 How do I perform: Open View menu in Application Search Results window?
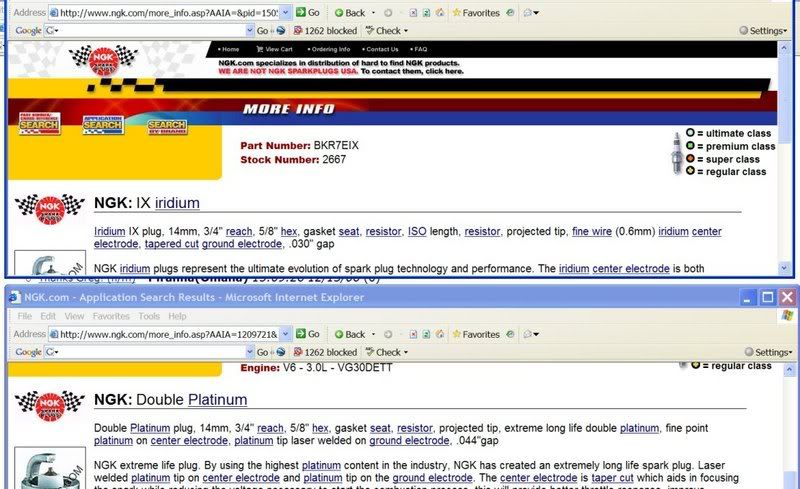[x=74, y=316]
